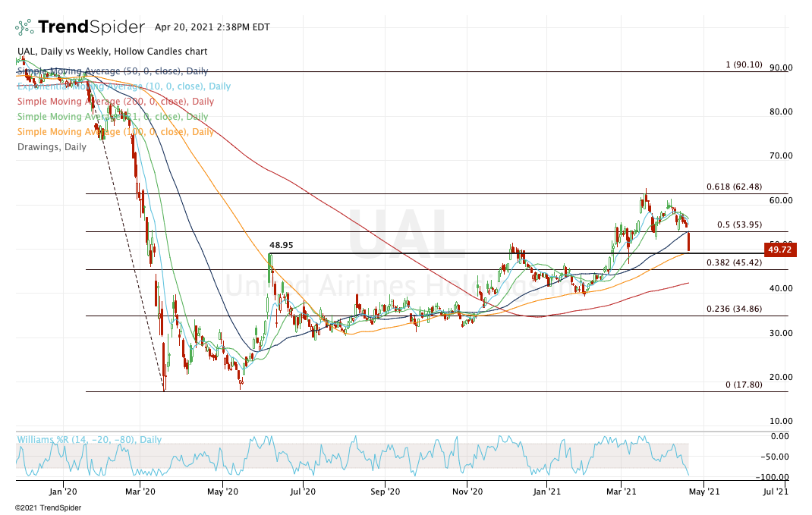
Task: Click the 60.00 price axis label
Action: pyautogui.click(x=781, y=200)
